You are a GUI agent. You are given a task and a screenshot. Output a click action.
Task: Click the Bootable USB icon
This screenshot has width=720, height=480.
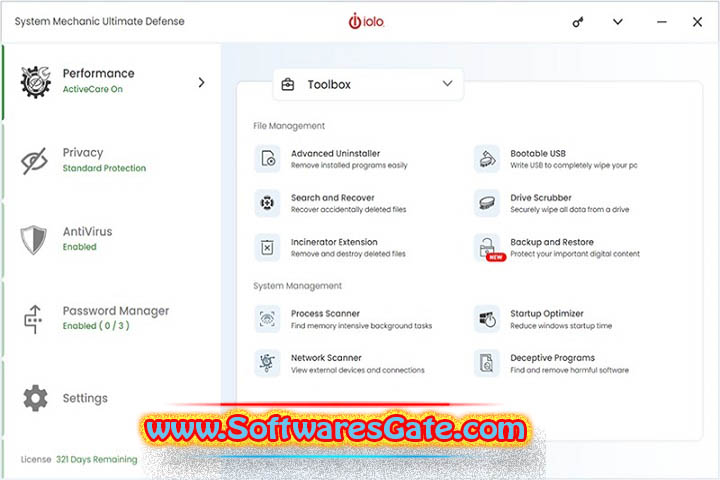pyautogui.click(x=487, y=158)
